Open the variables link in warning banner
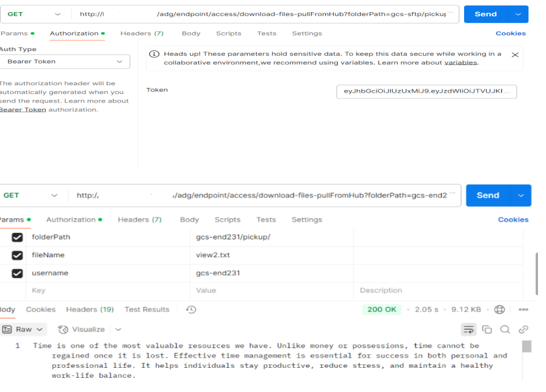 tap(460, 62)
